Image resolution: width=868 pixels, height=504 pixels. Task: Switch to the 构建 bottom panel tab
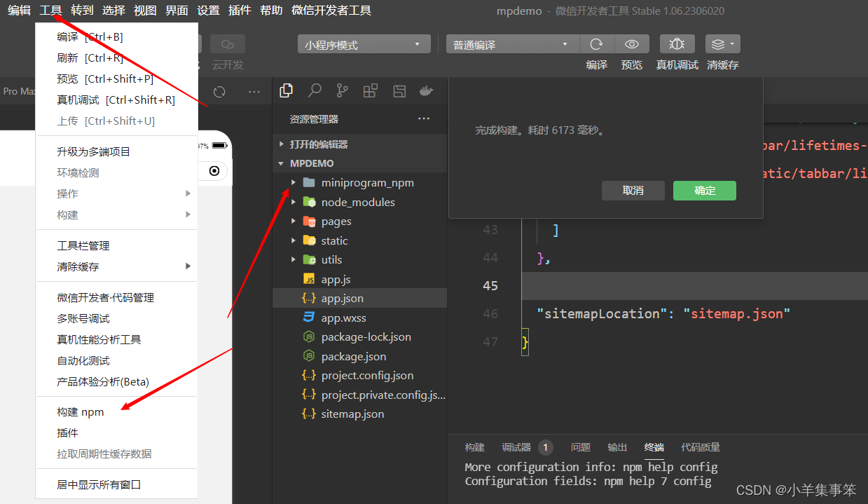[x=474, y=447]
